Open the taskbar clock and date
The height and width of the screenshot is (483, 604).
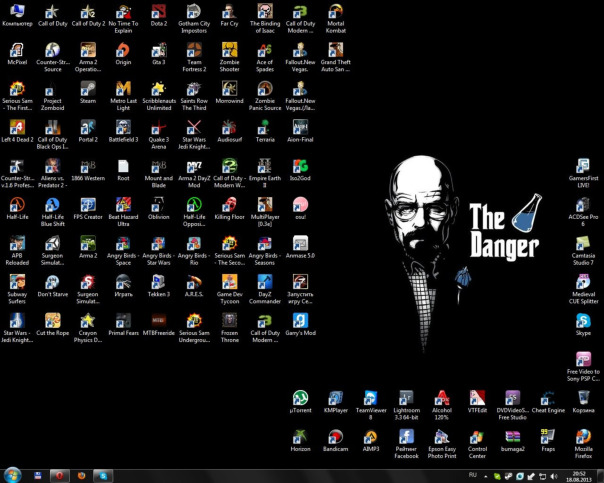coord(579,476)
